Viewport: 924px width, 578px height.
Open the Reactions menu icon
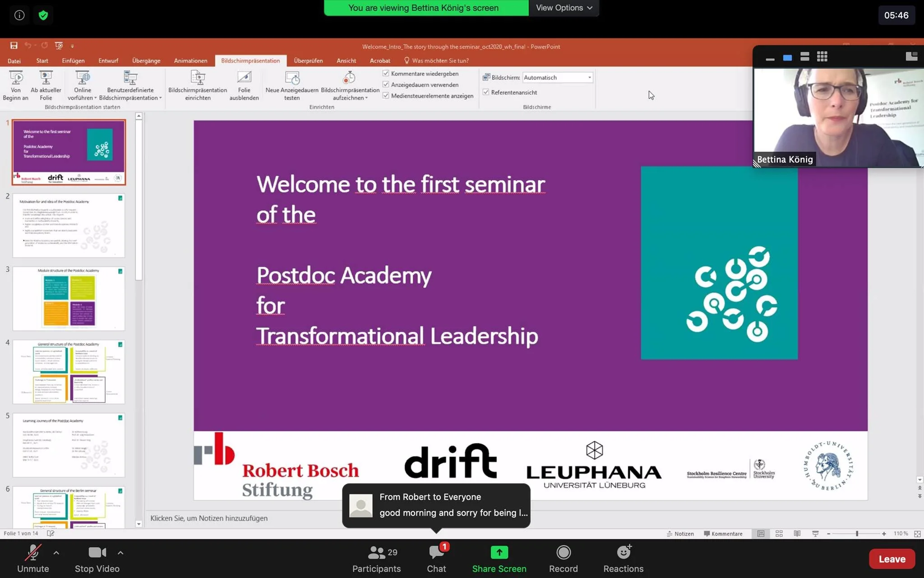(624, 552)
